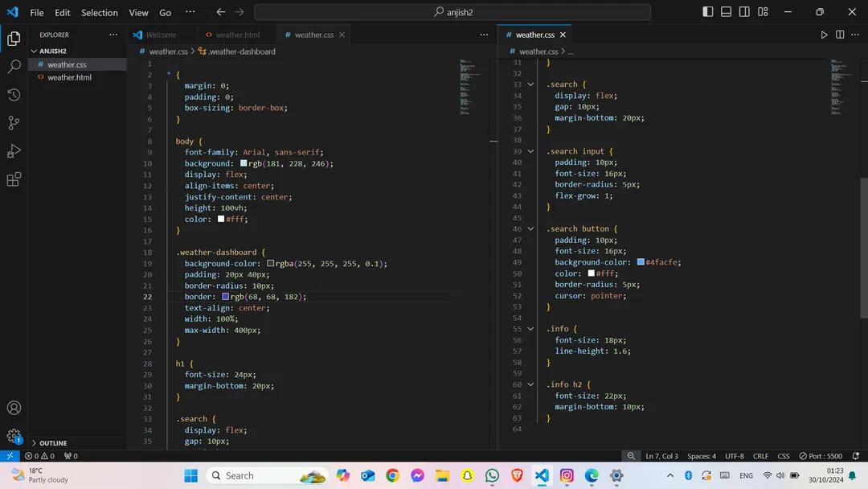This screenshot has width=868, height=489.
Task: Switch to the Welcome tab
Action: (x=161, y=35)
